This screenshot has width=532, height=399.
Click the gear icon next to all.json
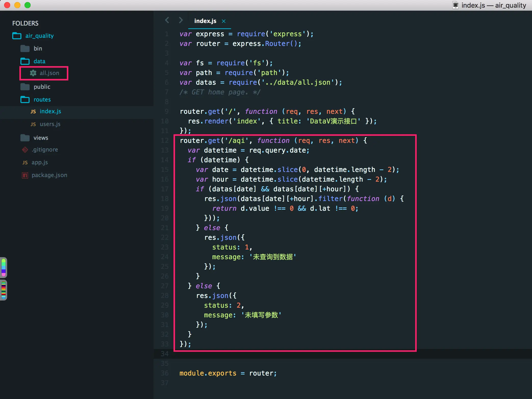click(x=33, y=73)
